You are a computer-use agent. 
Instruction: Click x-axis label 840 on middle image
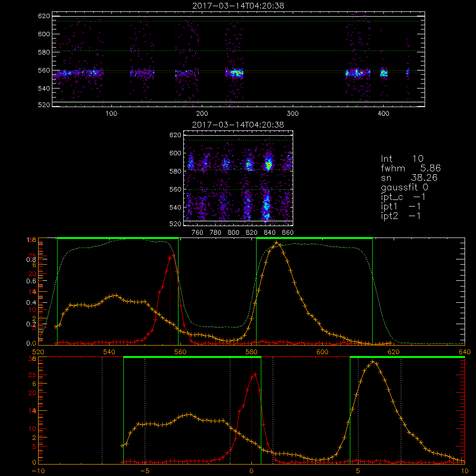269,233
